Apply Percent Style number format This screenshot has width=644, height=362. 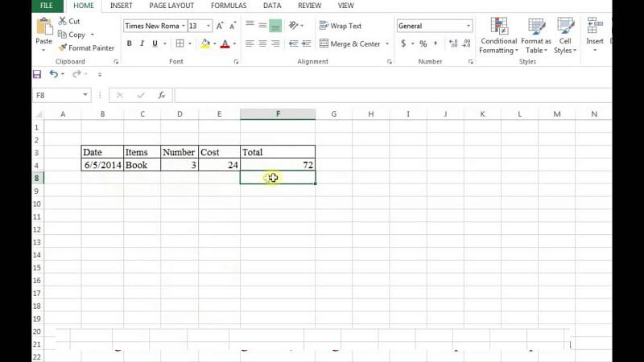[x=423, y=44]
